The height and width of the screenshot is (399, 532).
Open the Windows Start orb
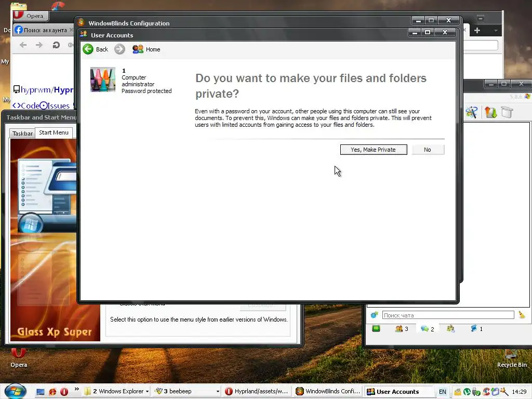15,391
